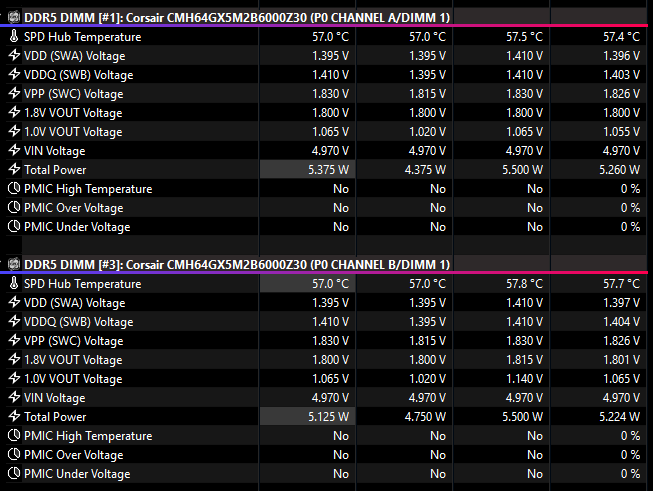Click the '1.396 V' average VDD value

[x=621, y=56]
